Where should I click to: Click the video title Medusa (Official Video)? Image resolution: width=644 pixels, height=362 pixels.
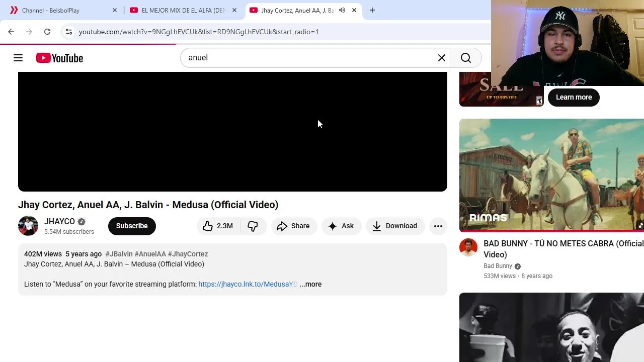pyautogui.click(x=148, y=205)
